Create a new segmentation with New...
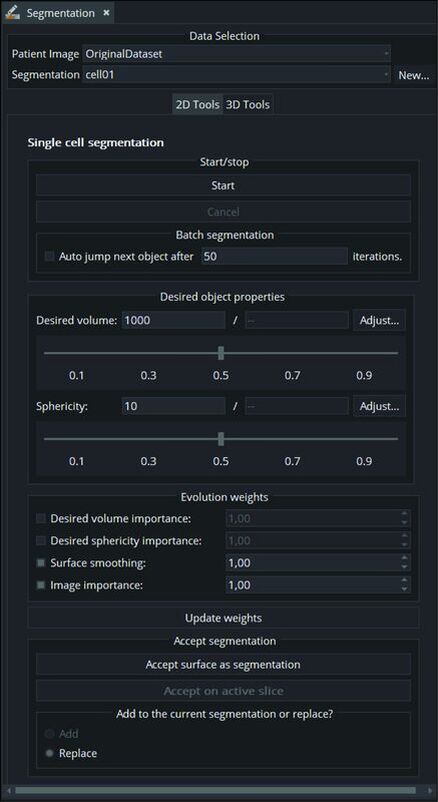The height and width of the screenshot is (802, 438). click(414, 75)
